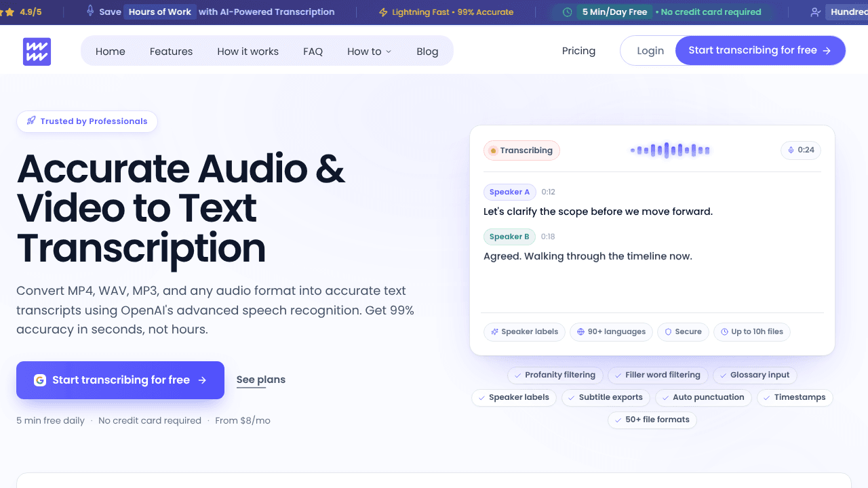Click the Google icon on hero button

40,380
